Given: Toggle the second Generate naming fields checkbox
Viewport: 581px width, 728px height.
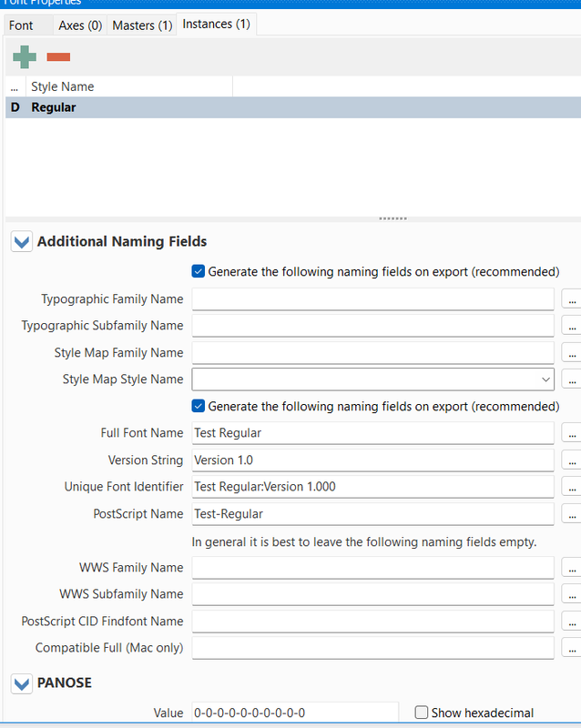Looking at the screenshot, I should coord(198,406).
